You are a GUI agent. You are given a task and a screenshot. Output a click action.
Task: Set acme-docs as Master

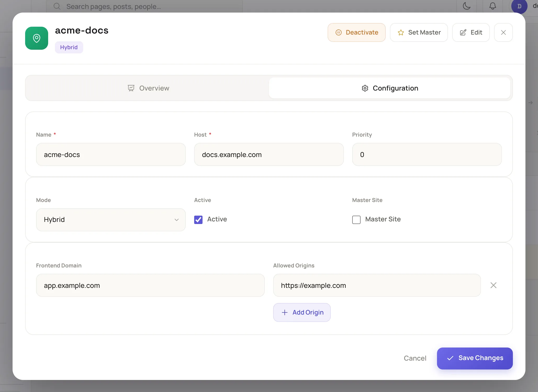(419, 32)
